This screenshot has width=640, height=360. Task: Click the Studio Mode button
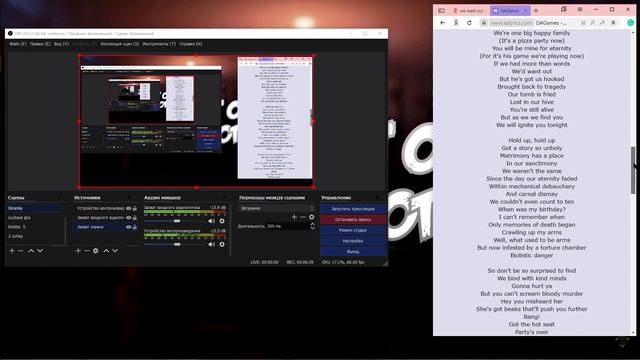[x=353, y=230]
